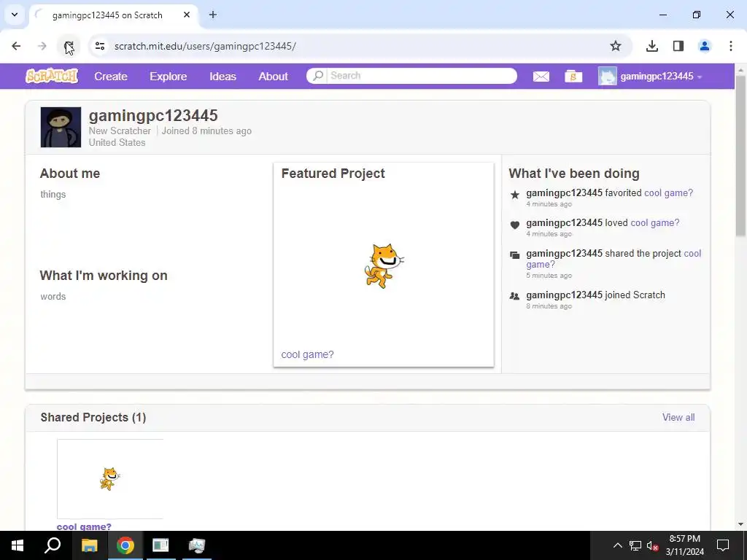Click the joined Scratch people icon
747x560 pixels.
pyautogui.click(x=514, y=296)
